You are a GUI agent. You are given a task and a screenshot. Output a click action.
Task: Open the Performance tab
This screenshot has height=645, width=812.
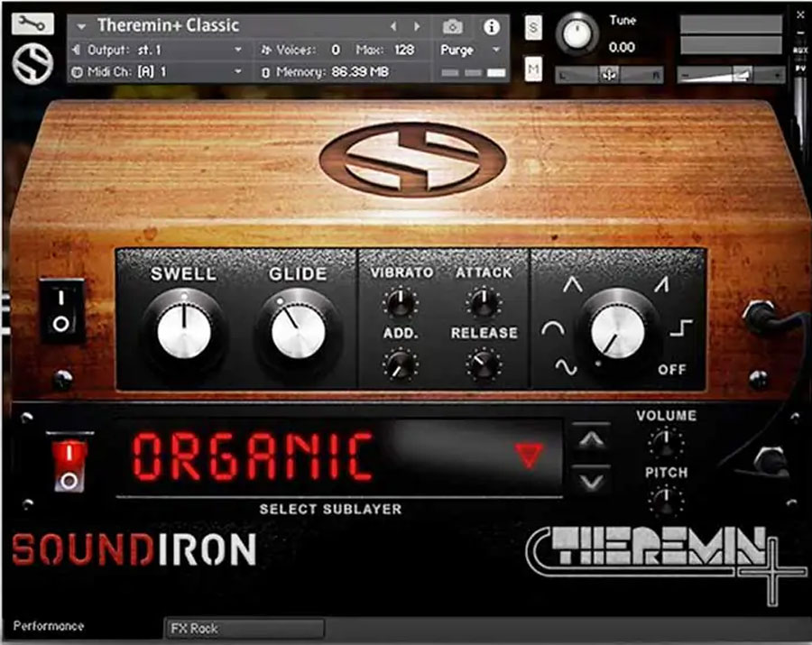(x=48, y=626)
